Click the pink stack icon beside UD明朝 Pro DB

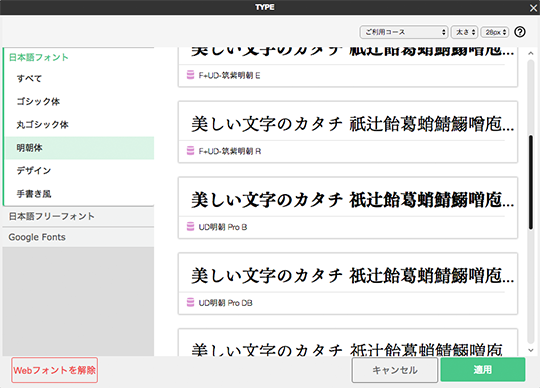[x=190, y=302]
